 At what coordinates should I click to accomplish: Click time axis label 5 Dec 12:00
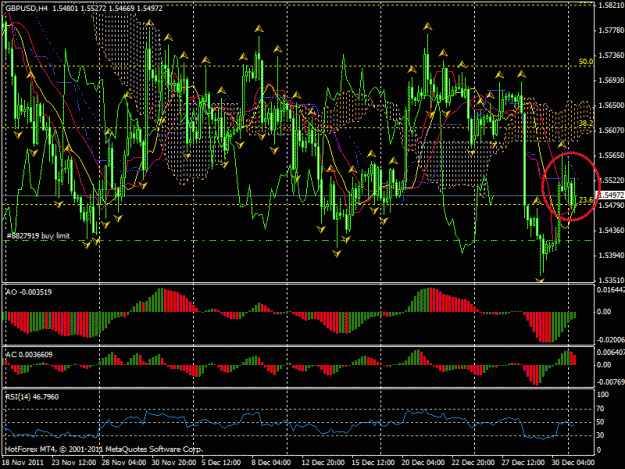[x=221, y=463]
